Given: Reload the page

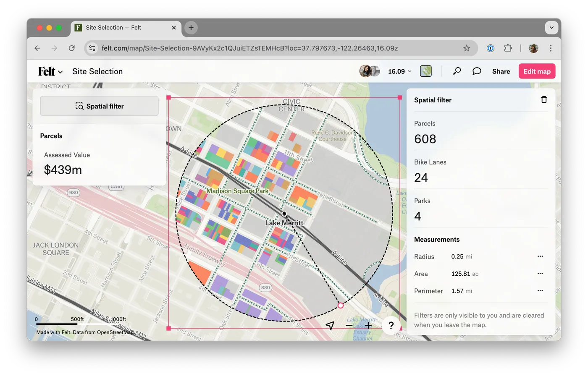Looking at the screenshot, I should click(72, 48).
